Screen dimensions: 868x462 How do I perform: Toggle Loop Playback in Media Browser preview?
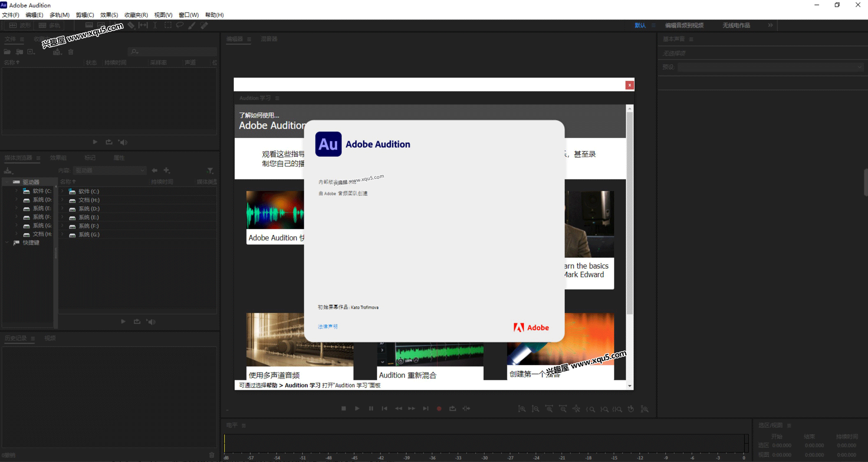[x=137, y=322]
